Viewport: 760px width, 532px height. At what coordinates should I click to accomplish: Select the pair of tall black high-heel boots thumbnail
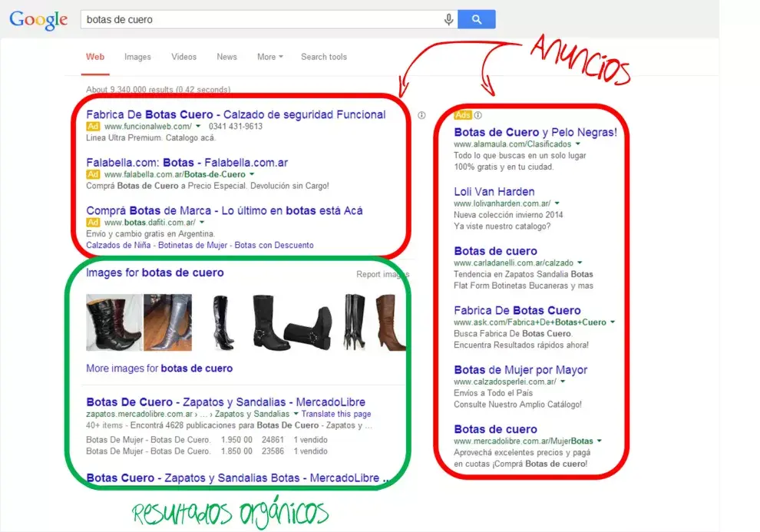(x=355, y=322)
